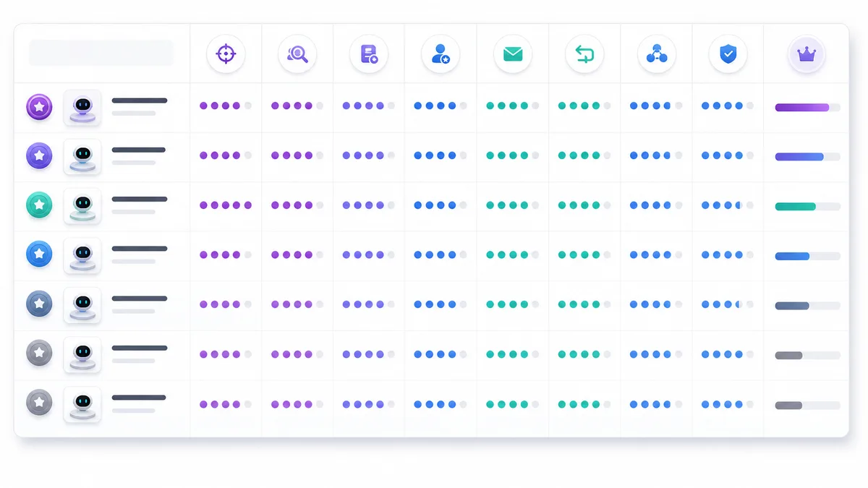Click the blank search field above the rows
The width and height of the screenshot is (868, 488).
click(x=101, y=53)
